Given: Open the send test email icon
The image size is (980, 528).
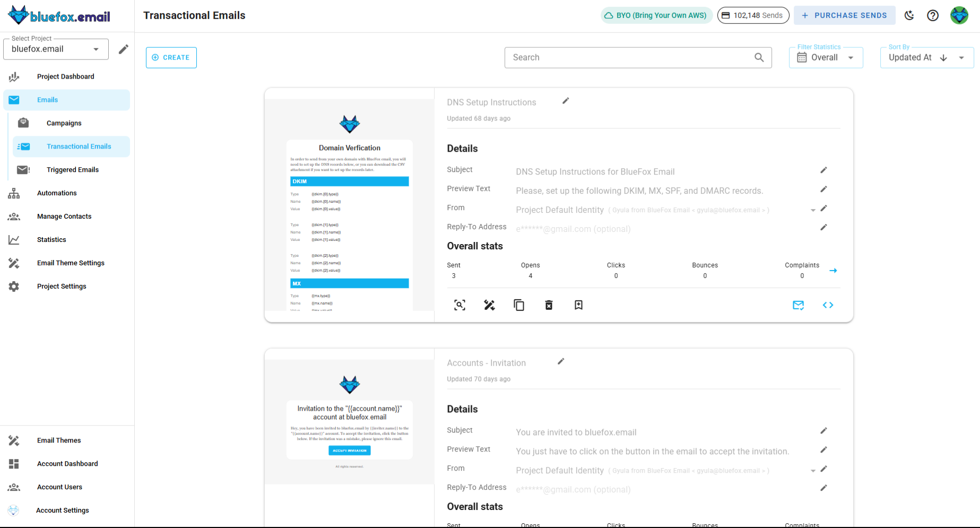Looking at the screenshot, I should tap(799, 305).
